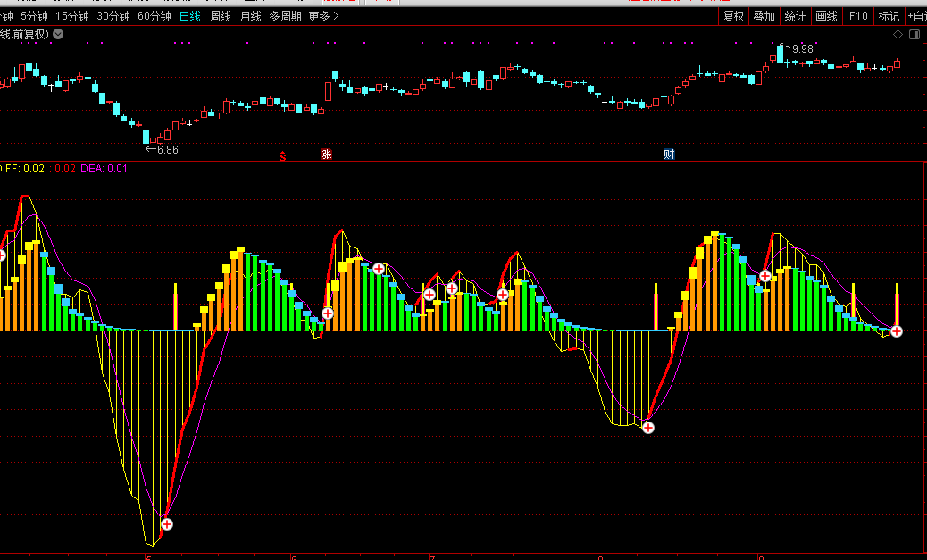927x560 pixels.
Task: Click the red S marker under the chart
Action: [283, 156]
